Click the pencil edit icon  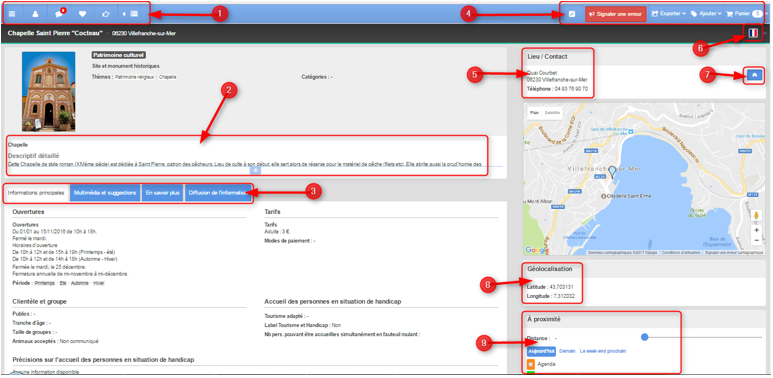tap(572, 14)
